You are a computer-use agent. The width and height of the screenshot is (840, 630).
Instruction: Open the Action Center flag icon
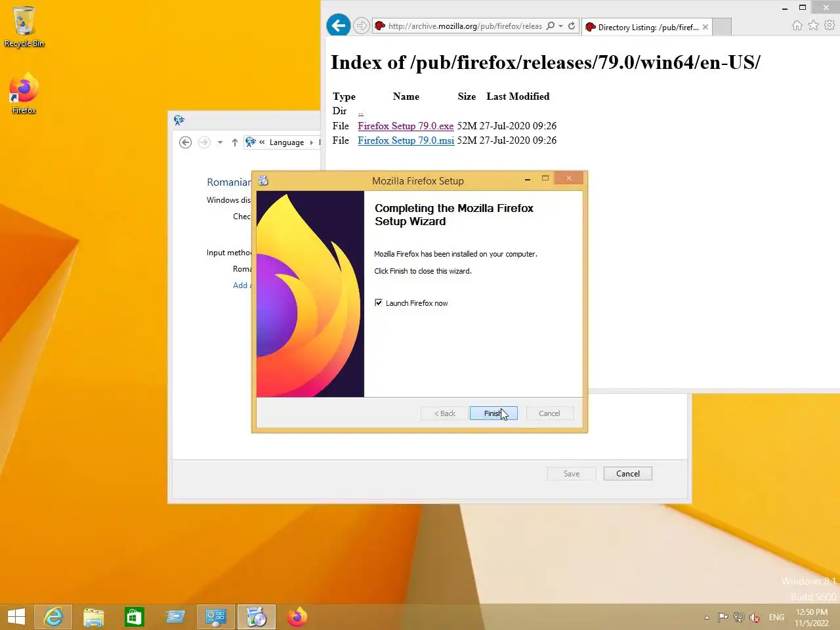click(723, 618)
